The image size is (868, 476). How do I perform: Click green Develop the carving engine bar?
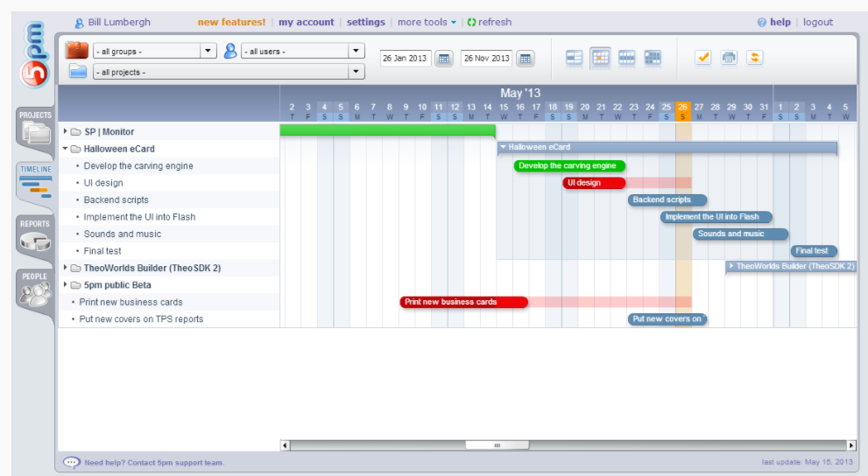coord(569,166)
